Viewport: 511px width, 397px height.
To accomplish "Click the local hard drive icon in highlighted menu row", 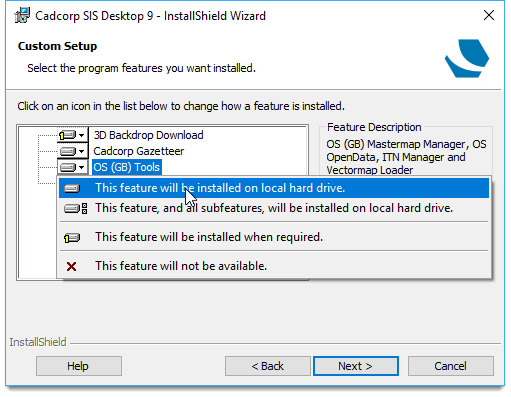I will click(72, 189).
